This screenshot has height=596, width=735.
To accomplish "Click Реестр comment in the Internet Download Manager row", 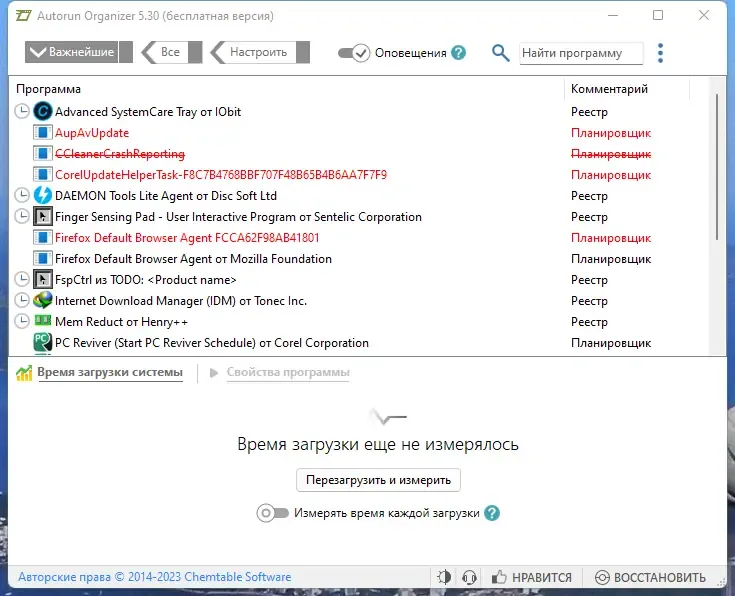I will click(589, 301).
